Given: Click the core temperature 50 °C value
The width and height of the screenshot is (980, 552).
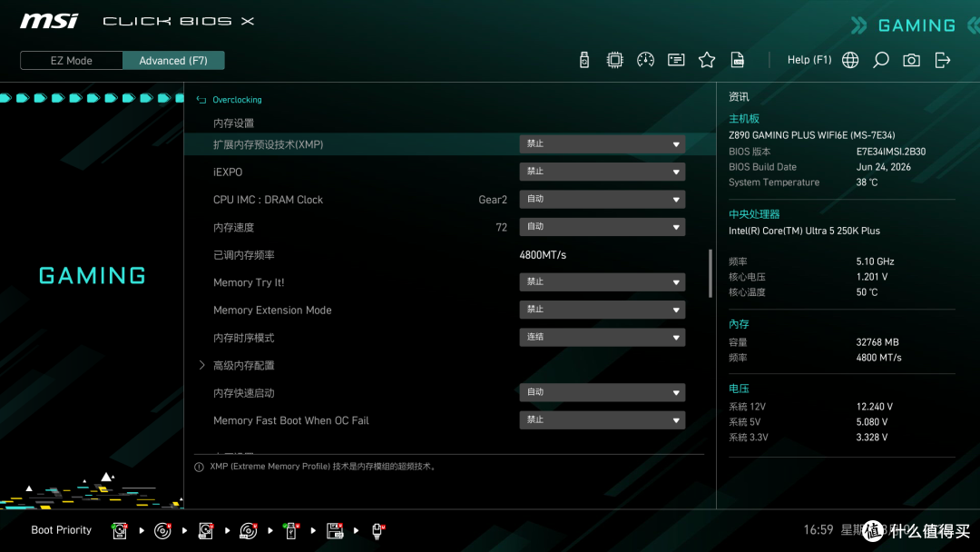Looking at the screenshot, I should point(867,292).
